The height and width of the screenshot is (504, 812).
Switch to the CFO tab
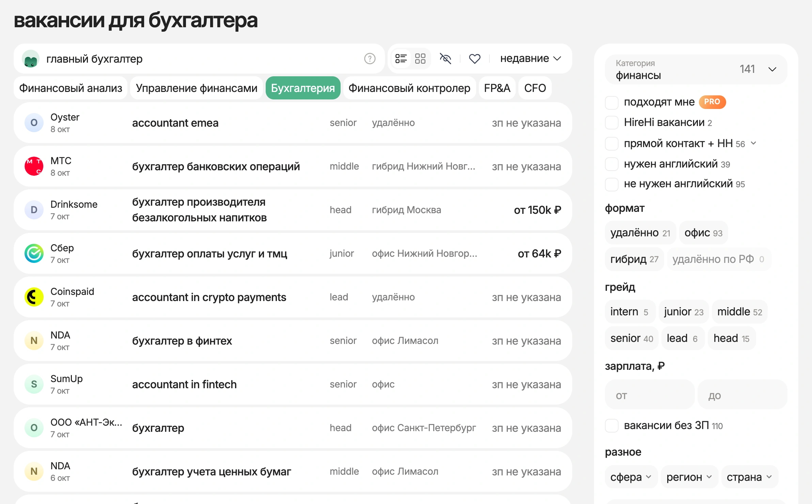tap(535, 88)
